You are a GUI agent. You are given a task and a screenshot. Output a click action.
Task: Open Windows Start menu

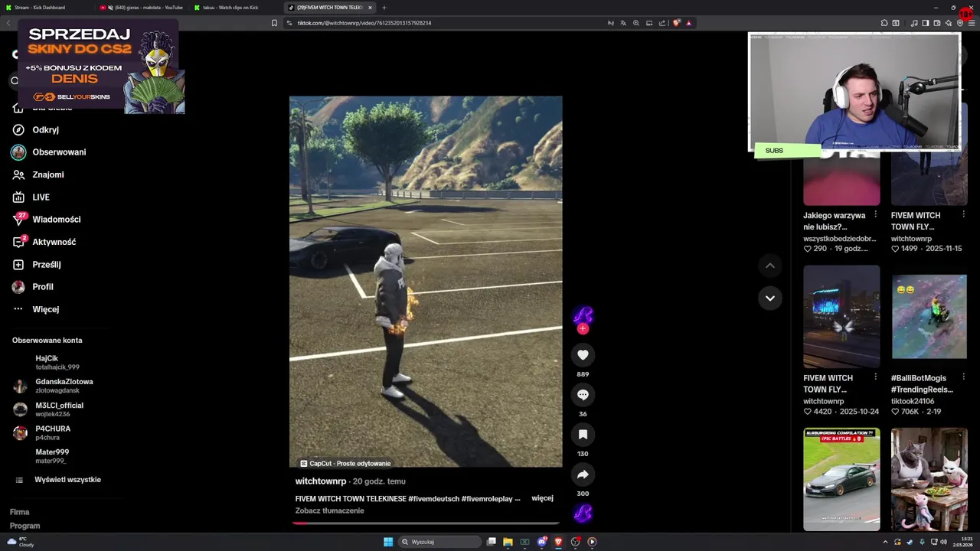(388, 542)
